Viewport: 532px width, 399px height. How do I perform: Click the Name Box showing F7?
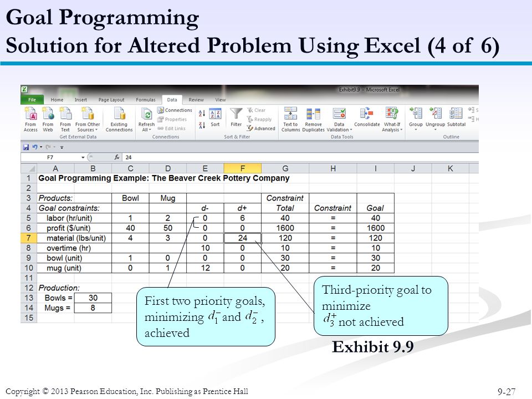50,157
